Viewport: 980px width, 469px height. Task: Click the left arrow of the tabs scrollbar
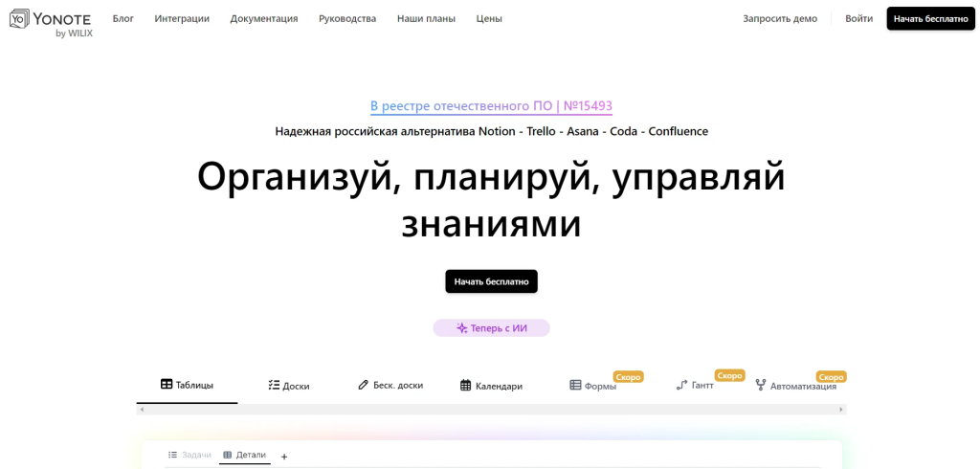coord(142,410)
